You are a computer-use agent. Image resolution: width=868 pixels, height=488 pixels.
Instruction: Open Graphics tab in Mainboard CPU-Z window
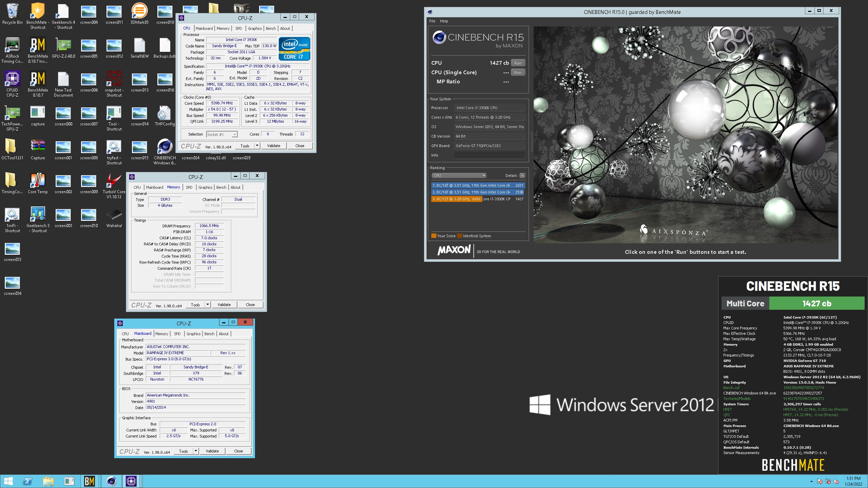point(193,334)
